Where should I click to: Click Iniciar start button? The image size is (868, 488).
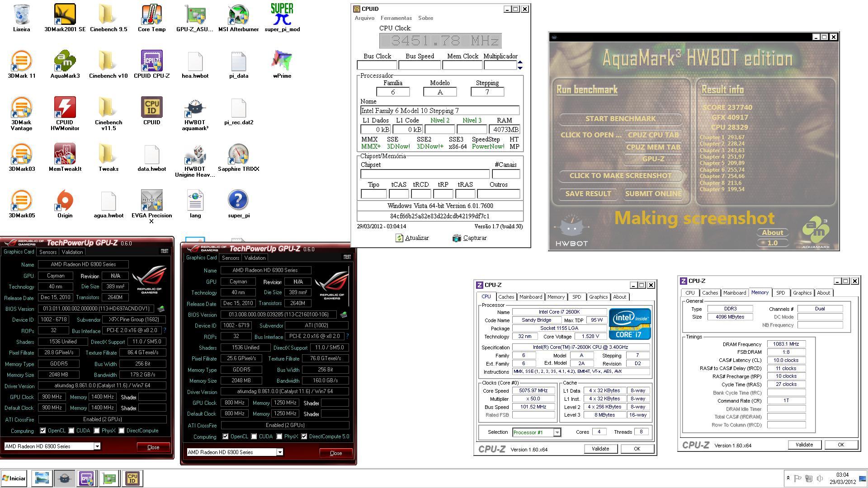[14, 478]
